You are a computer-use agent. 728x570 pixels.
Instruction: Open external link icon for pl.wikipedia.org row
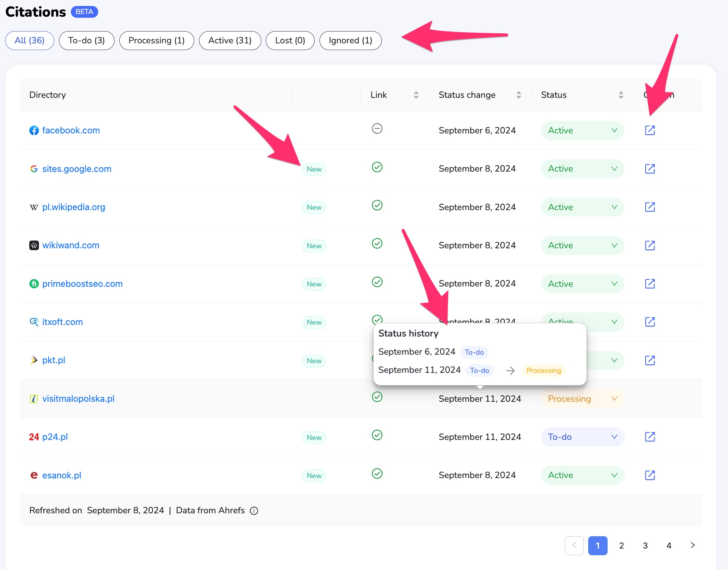[650, 207]
